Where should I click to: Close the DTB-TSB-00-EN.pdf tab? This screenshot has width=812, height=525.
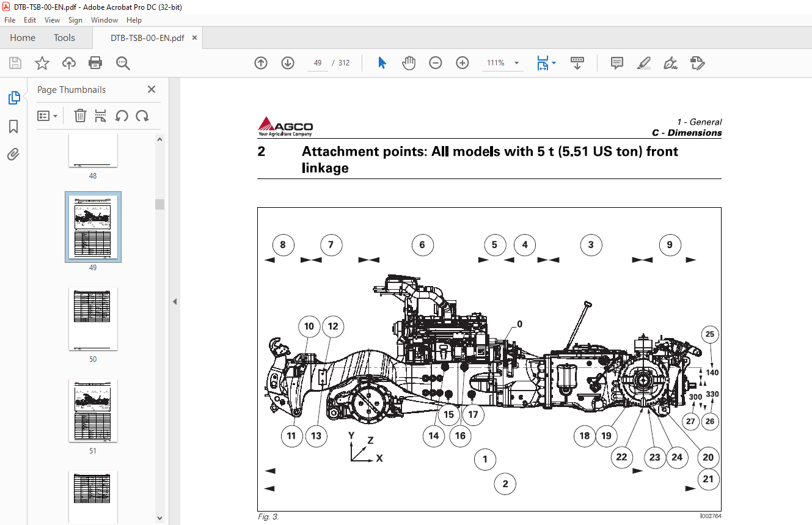(195, 38)
